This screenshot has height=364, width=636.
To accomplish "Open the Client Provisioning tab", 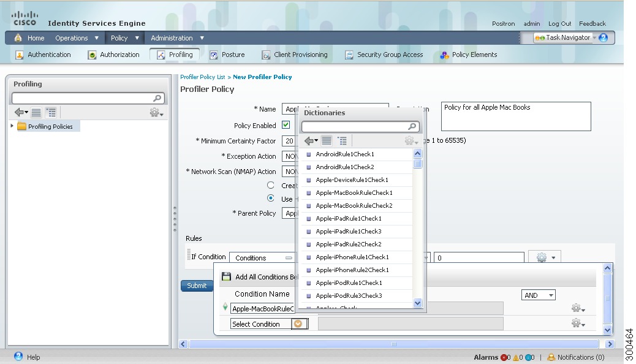I will pos(295,55).
